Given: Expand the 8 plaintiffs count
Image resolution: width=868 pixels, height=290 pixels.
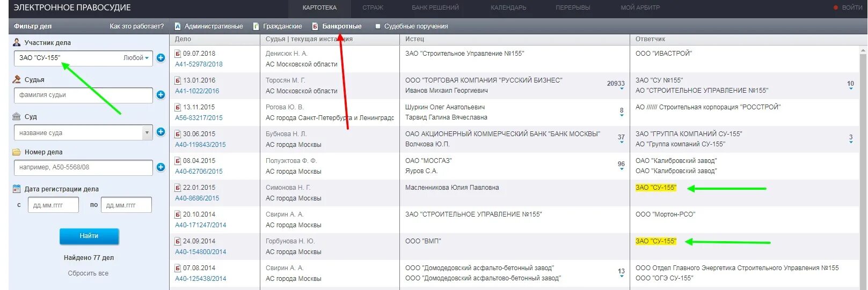Looking at the screenshot, I should pos(622,111).
